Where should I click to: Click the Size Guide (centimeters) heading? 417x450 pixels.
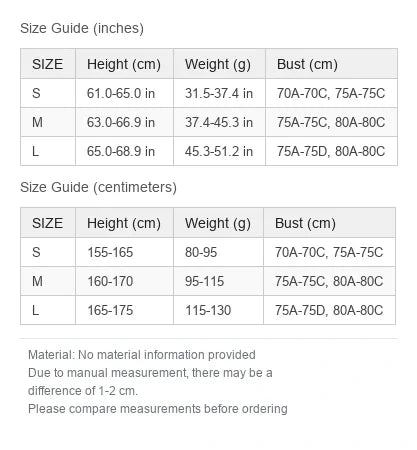pyautogui.click(x=98, y=187)
